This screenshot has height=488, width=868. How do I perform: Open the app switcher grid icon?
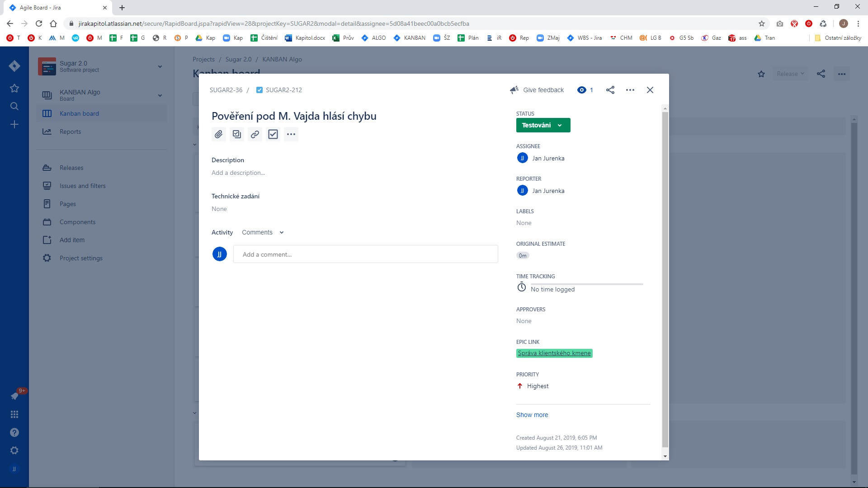tap(14, 414)
